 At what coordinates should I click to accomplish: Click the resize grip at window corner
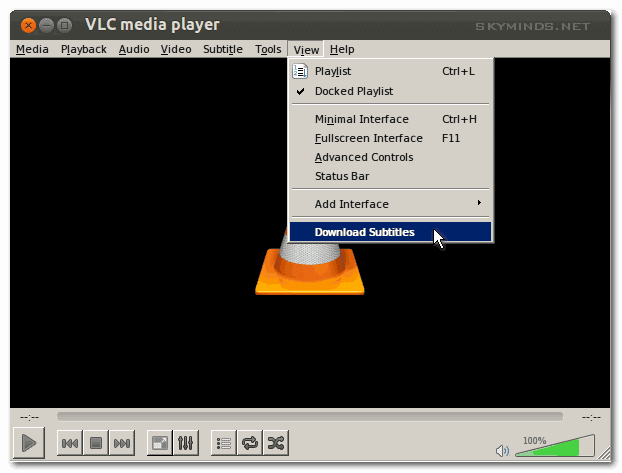604,453
